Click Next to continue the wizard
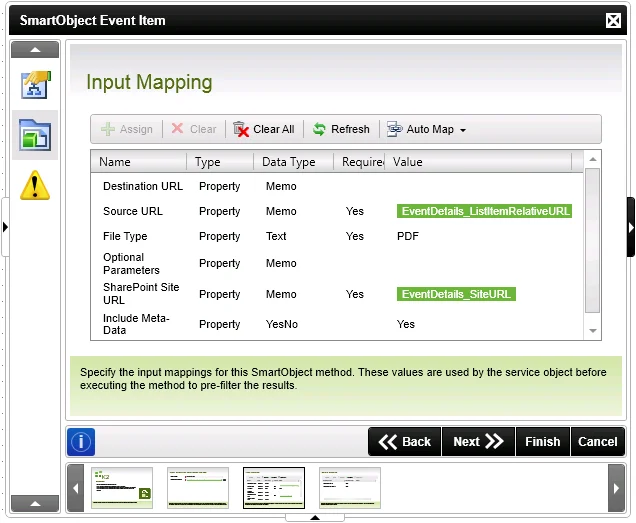 point(478,441)
